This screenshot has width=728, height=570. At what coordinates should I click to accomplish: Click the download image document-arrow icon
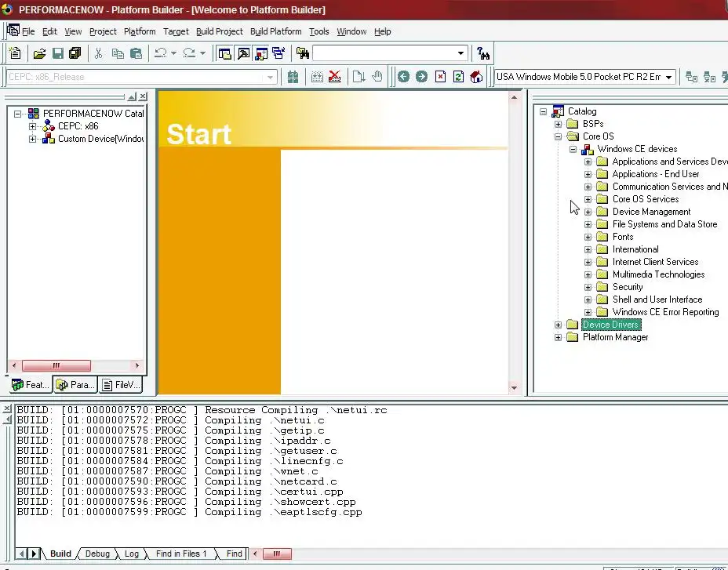(359, 77)
